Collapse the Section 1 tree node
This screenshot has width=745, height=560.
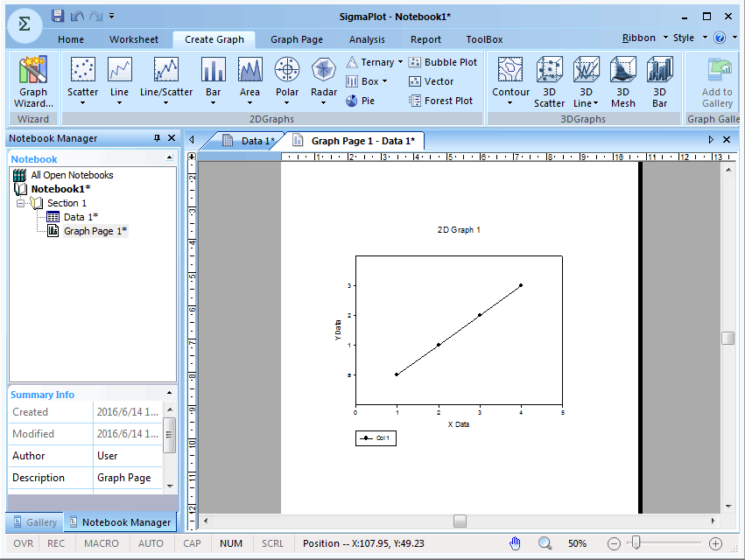coord(21,203)
